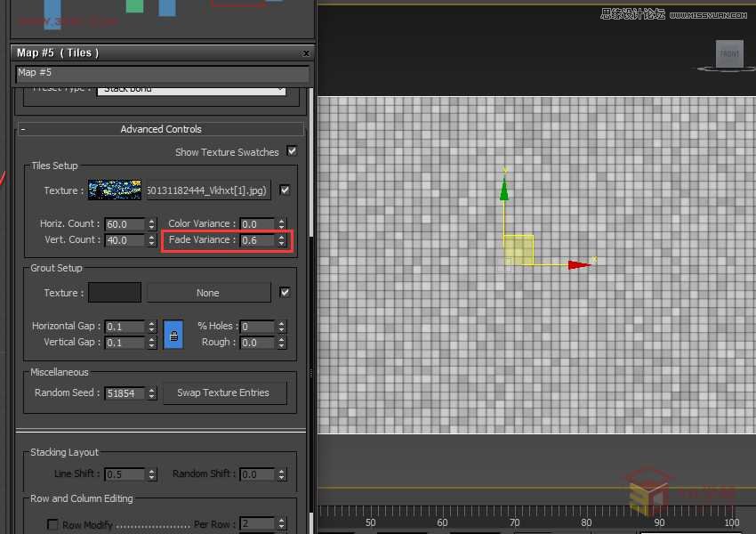
Task: Click the green Y-axis arrow of the gizmo
Action: coord(504,188)
